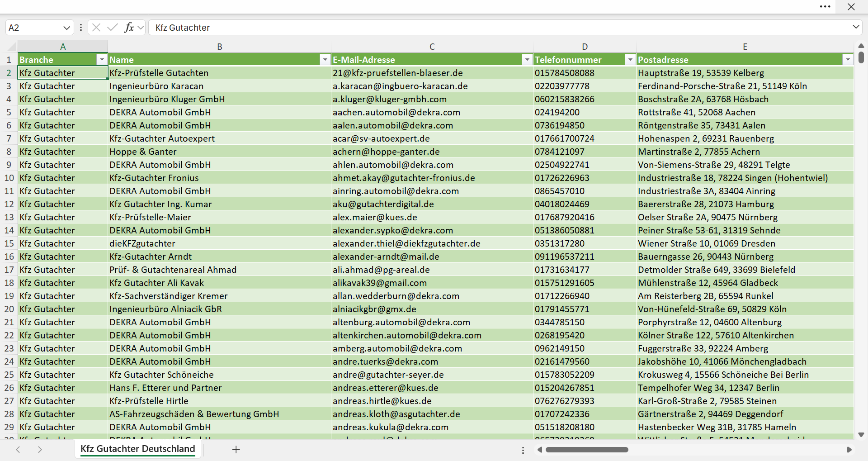Open the Branche column filter dropdown
868x461 pixels.
(102, 60)
